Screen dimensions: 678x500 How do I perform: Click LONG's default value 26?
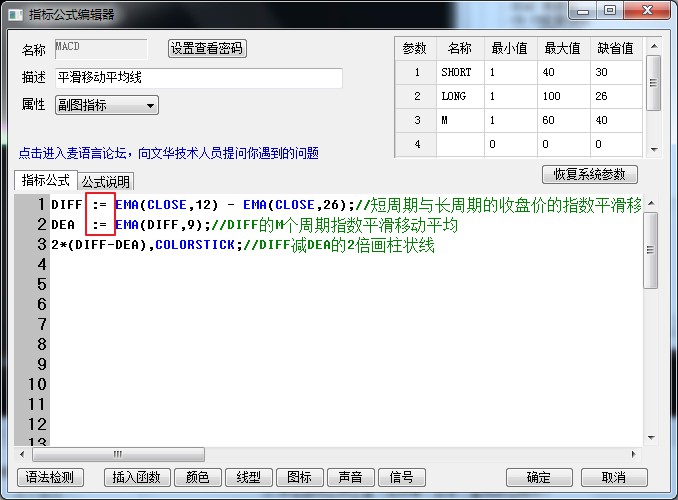click(x=616, y=96)
